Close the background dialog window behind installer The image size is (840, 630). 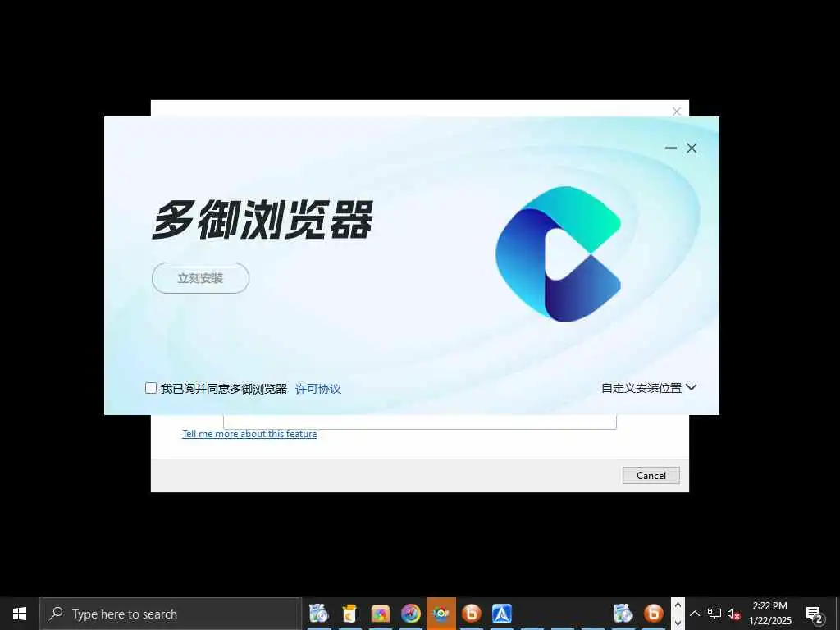[x=677, y=111]
